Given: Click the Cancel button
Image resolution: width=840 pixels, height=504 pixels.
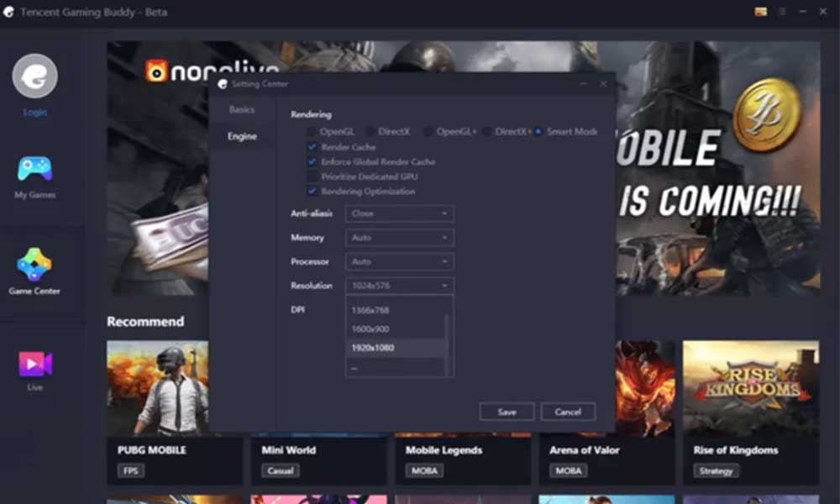Looking at the screenshot, I should 568,412.
